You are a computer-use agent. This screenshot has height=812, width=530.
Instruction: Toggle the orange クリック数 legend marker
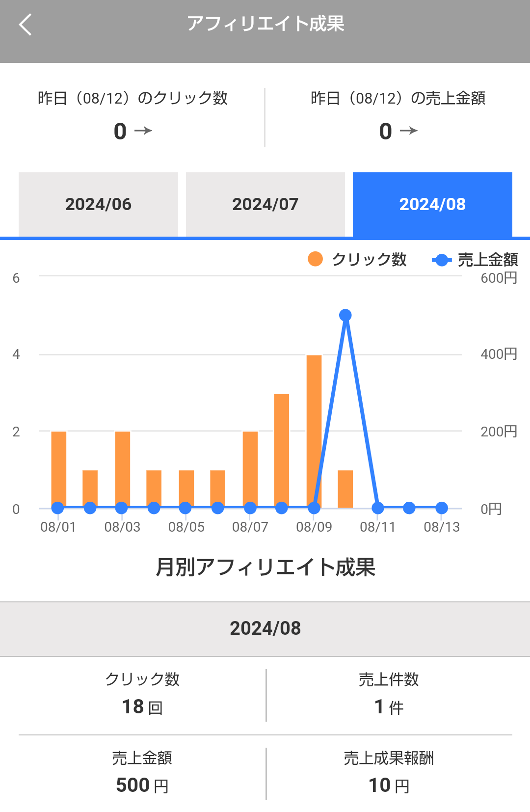pos(315,259)
